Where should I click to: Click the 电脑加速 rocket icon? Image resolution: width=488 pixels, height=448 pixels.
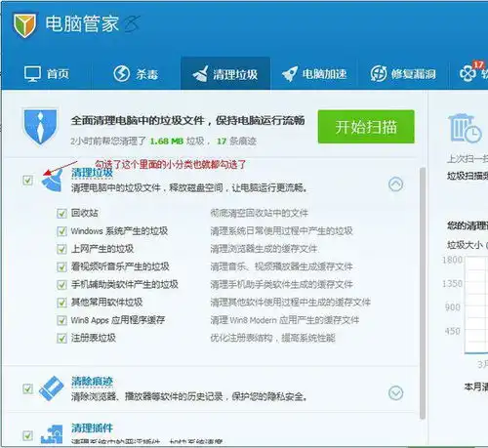coord(289,73)
